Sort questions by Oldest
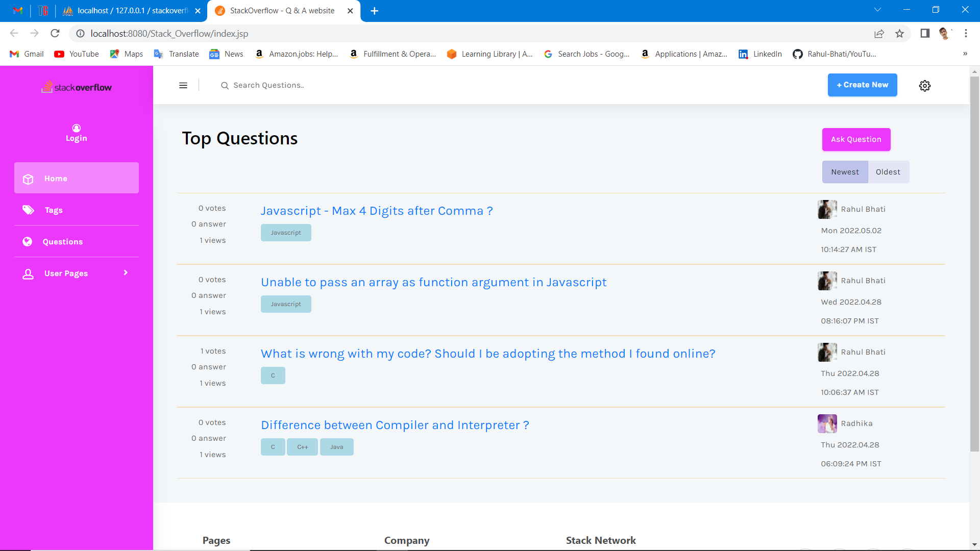The height and width of the screenshot is (551, 980). (x=888, y=172)
